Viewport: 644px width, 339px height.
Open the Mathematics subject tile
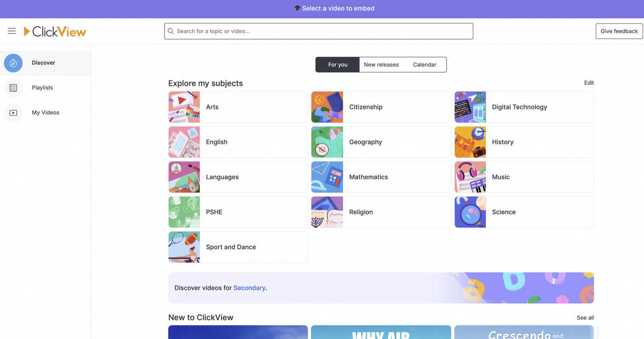point(381,177)
